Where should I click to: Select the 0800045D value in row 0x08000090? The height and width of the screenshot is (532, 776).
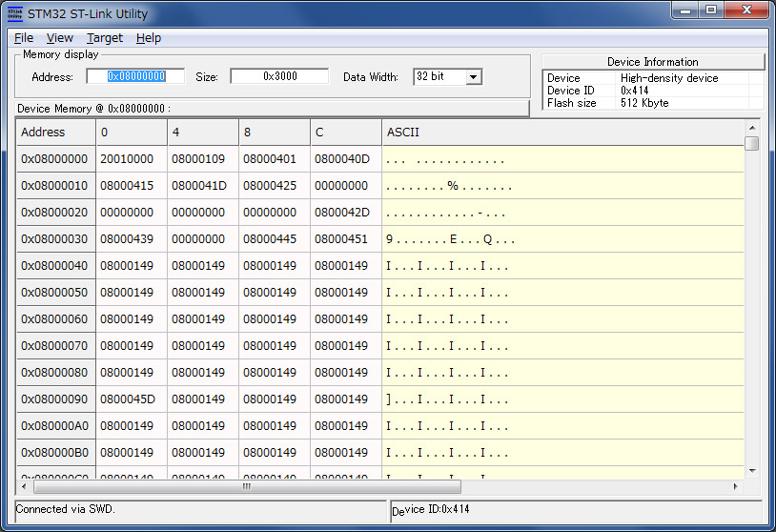coord(127,399)
